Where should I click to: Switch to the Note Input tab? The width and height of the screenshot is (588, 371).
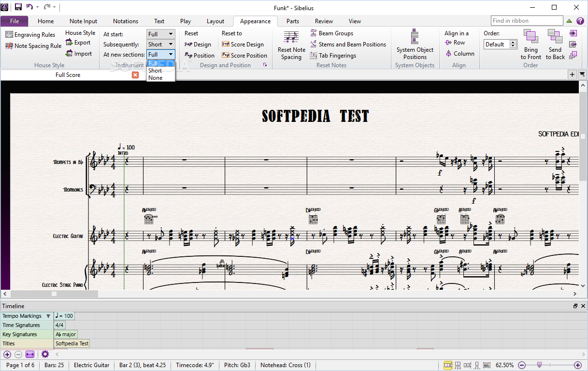83,21
